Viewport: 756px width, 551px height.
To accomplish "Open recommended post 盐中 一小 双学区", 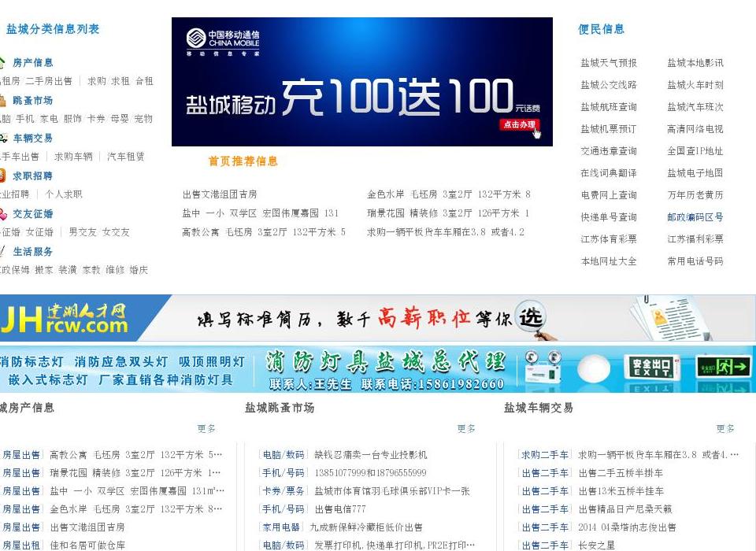I will tap(261, 213).
